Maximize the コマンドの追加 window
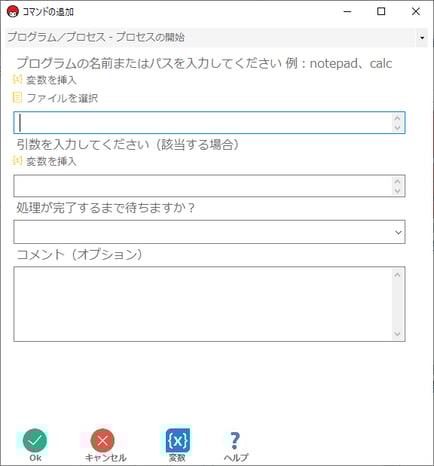Viewport: 434px width, 466px height. tap(381, 11)
